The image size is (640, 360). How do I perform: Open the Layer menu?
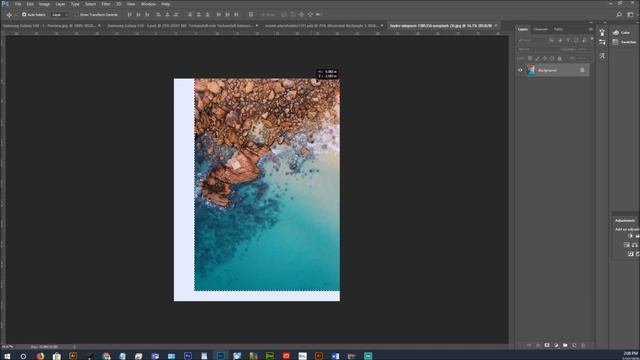tap(60, 4)
